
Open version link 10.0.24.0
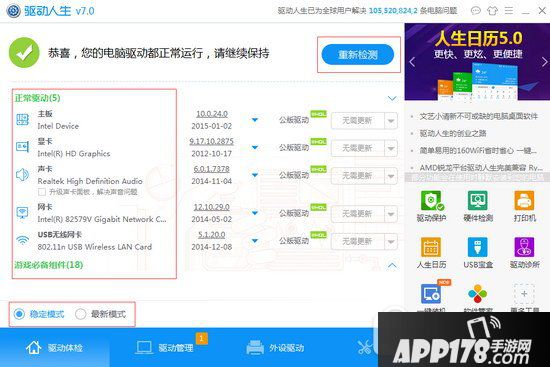coord(212,114)
